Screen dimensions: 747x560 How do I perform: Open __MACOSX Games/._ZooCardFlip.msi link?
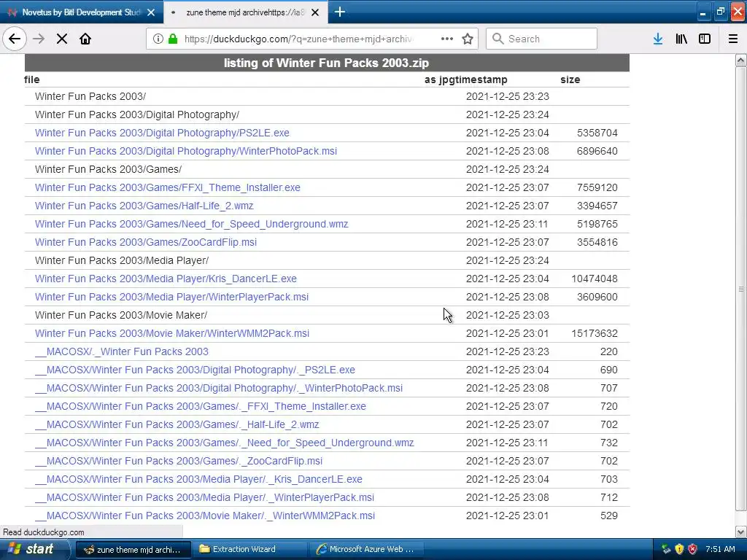click(x=179, y=461)
